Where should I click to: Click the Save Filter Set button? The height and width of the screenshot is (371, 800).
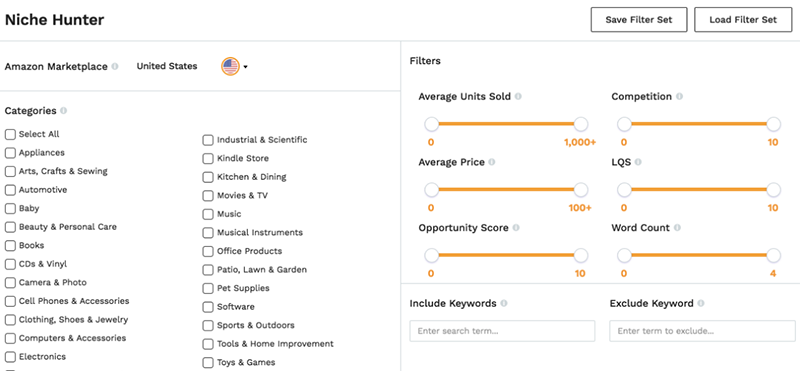pyautogui.click(x=639, y=20)
